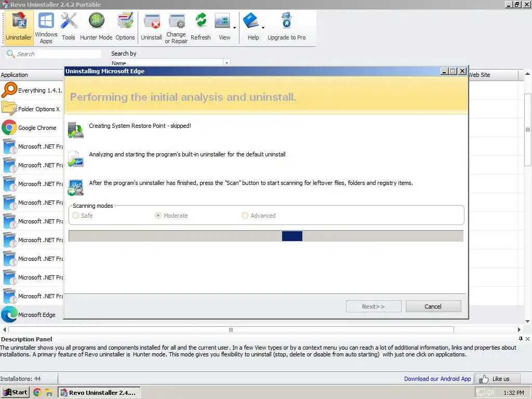
Task: Open the Start menu
Action: pos(15,393)
